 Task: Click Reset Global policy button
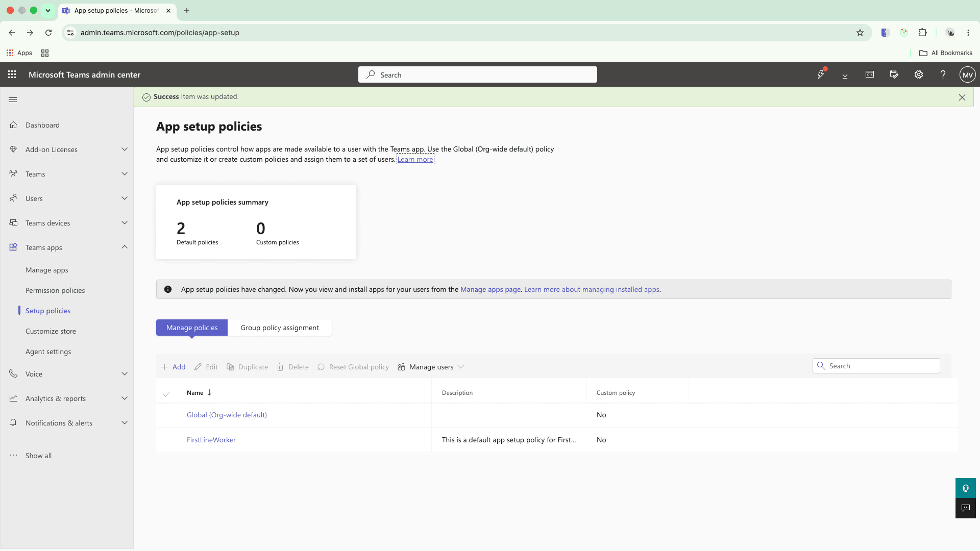[x=353, y=367]
